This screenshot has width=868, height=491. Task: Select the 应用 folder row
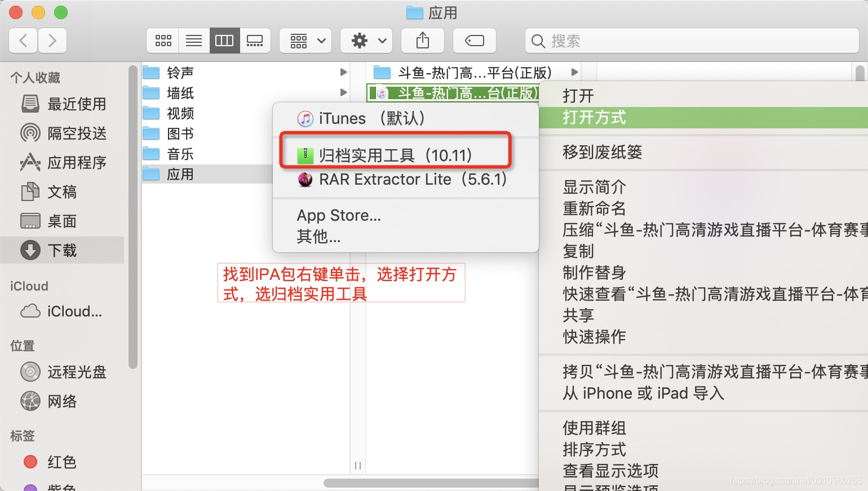[207, 174]
